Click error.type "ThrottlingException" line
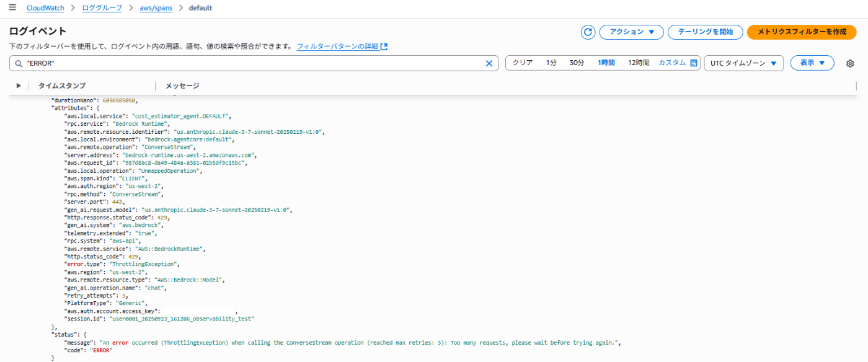This screenshot has height=362, width=868. click(122, 264)
